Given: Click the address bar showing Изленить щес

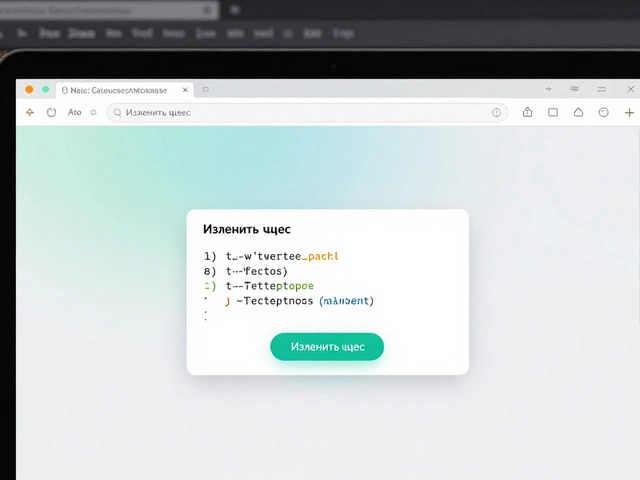Looking at the screenshot, I should 307,113.
